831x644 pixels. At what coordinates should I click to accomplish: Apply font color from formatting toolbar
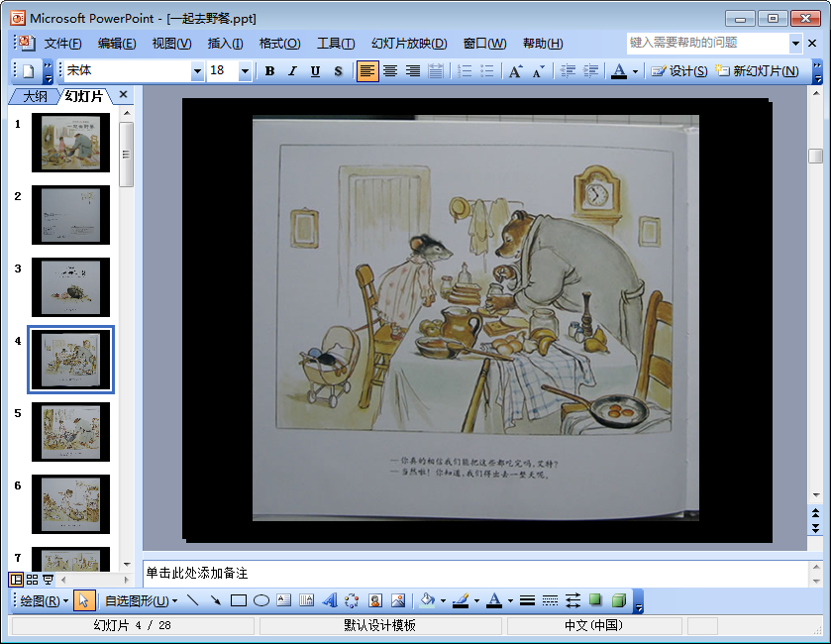point(618,71)
